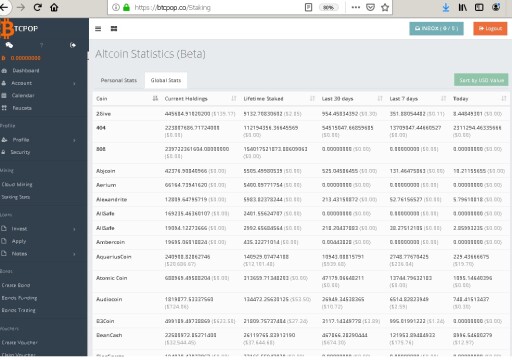Screen dimensions: 512x362
Task: Expand the Invest sidebar submenu
Action: [74, 229]
